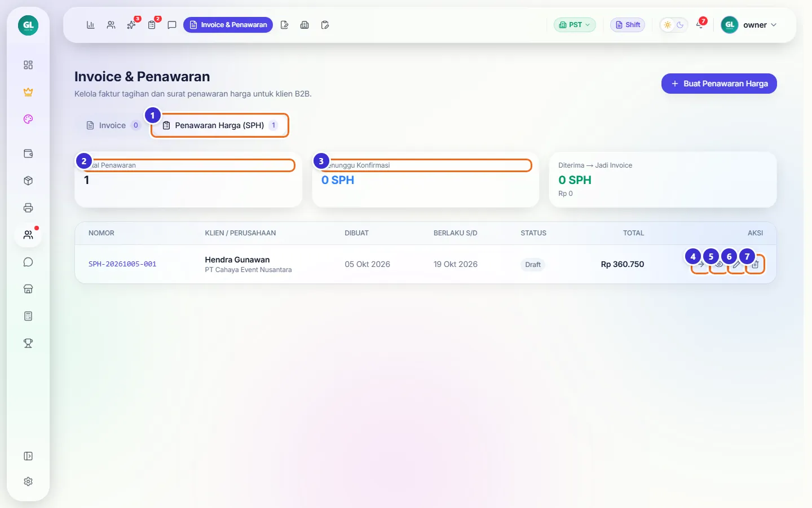Screen dimensions: 812x508
Task: Open notifications bell with badge 7
Action: (700, 25)
